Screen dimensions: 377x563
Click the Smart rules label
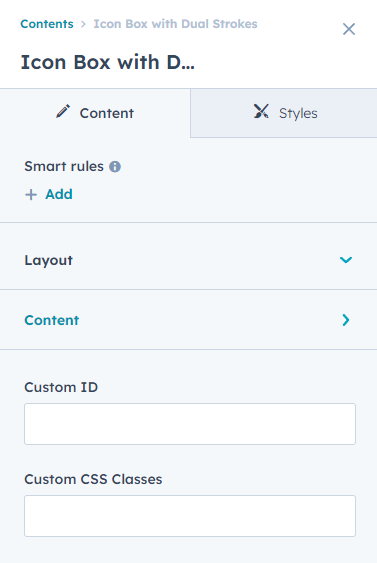click(x=64, y=167)
